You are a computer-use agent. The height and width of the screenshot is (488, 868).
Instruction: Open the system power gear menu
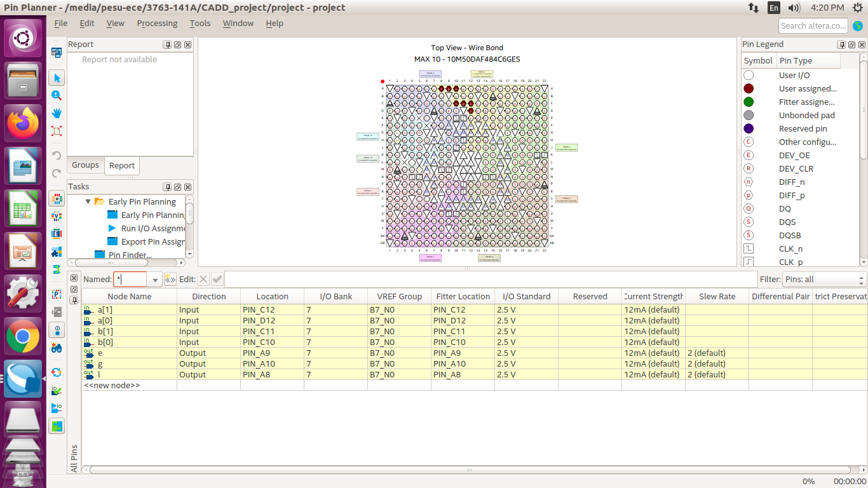858,8
